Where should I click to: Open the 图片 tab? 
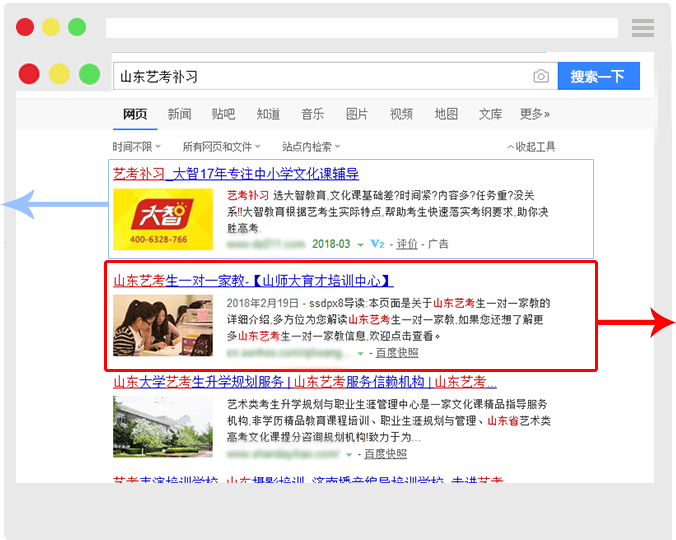click(x=357, y=114)
